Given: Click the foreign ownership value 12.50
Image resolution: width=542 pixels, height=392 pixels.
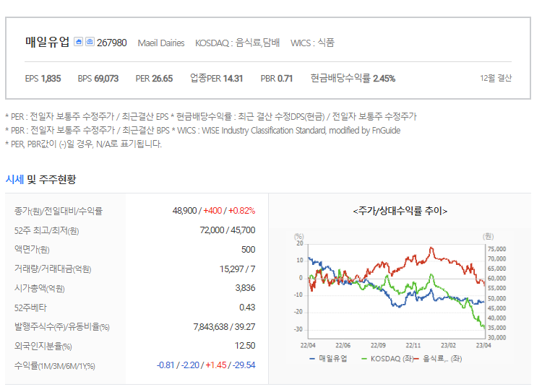Looking at the screenshot, I should [x=245, y=346].
